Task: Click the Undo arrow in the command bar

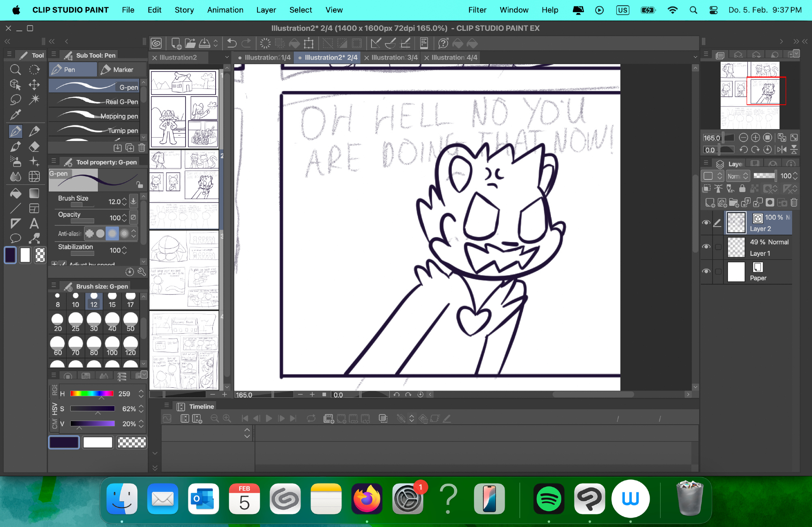Action: point(232,43)
